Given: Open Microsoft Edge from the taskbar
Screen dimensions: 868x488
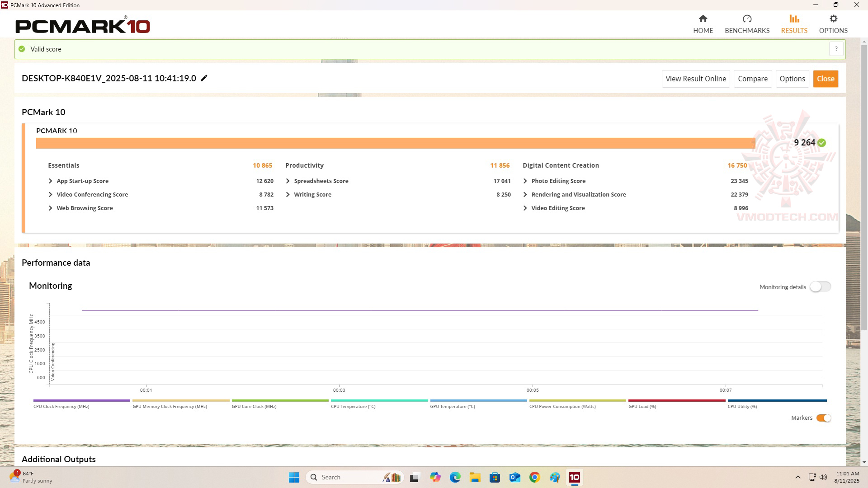Looking at the screenshot, I should [455, 477].
